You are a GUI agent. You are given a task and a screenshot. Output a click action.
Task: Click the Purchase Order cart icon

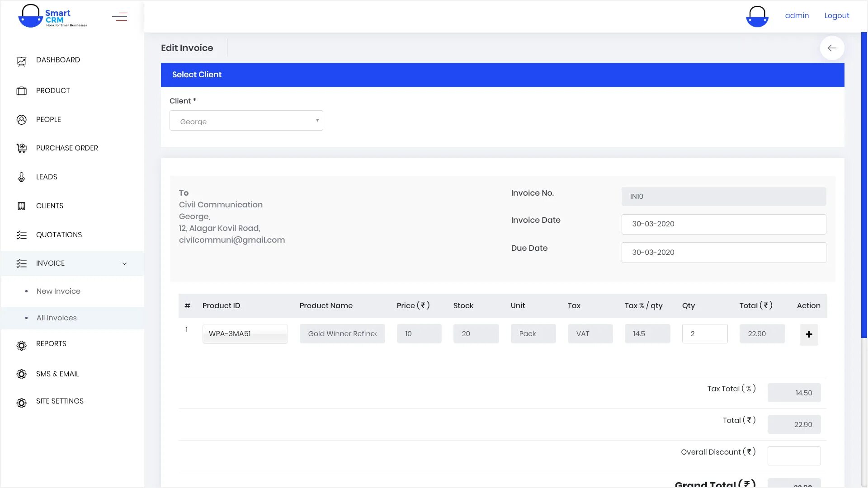[21, 148]
